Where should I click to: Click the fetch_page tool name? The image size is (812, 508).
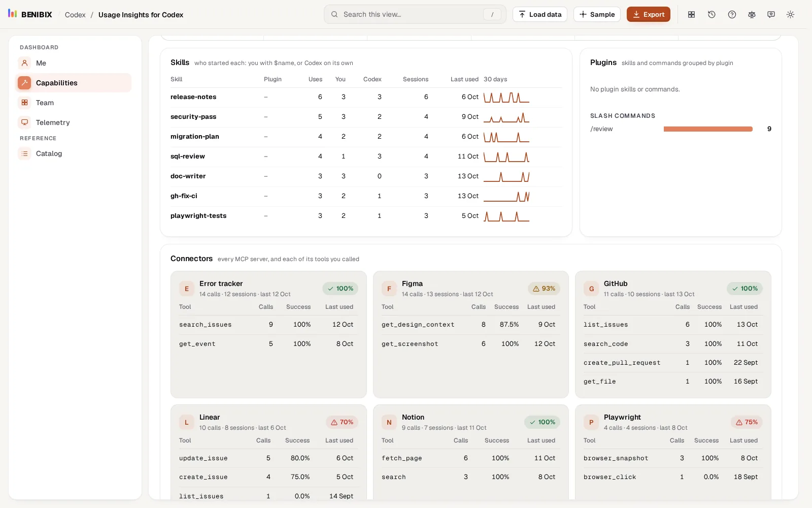click(x=402, y=458)
